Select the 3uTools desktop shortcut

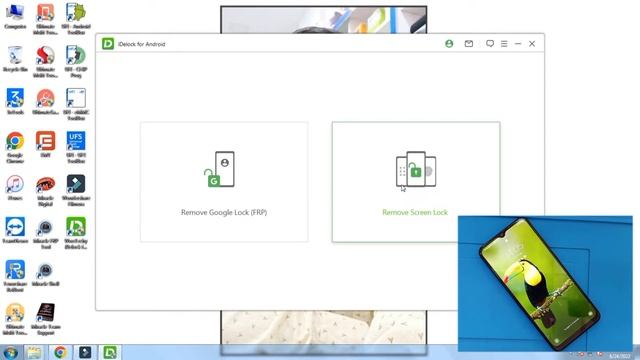[x=15, y=101]
